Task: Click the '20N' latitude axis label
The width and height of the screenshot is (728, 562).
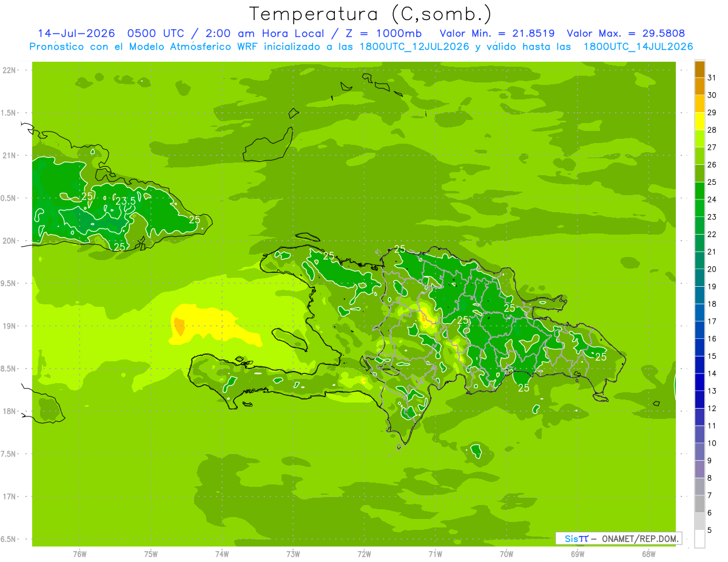Action: point(9,241)
